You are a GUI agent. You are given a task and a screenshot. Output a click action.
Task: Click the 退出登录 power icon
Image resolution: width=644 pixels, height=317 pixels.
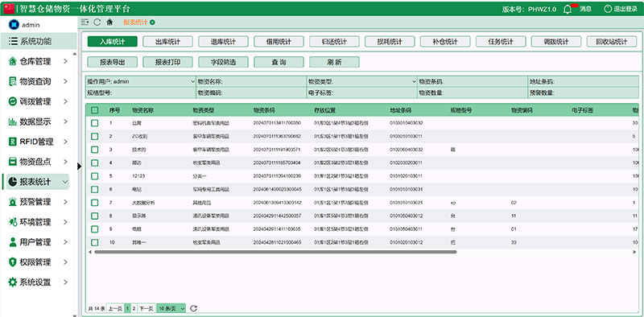click(x=608, y=9)
